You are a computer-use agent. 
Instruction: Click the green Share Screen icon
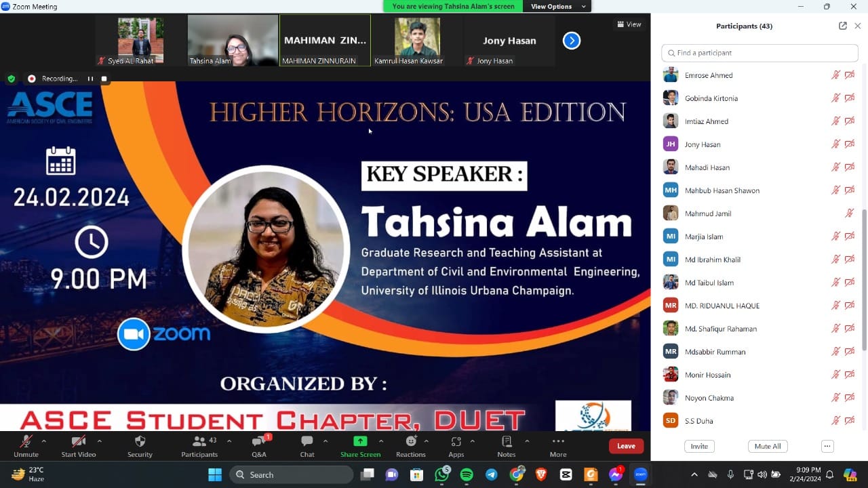360,441
